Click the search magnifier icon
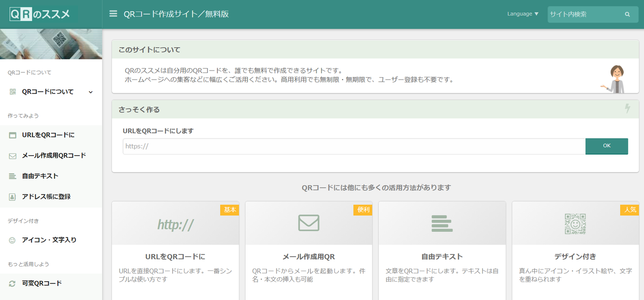Screen dimensions: 644x300 coord(627,14)
